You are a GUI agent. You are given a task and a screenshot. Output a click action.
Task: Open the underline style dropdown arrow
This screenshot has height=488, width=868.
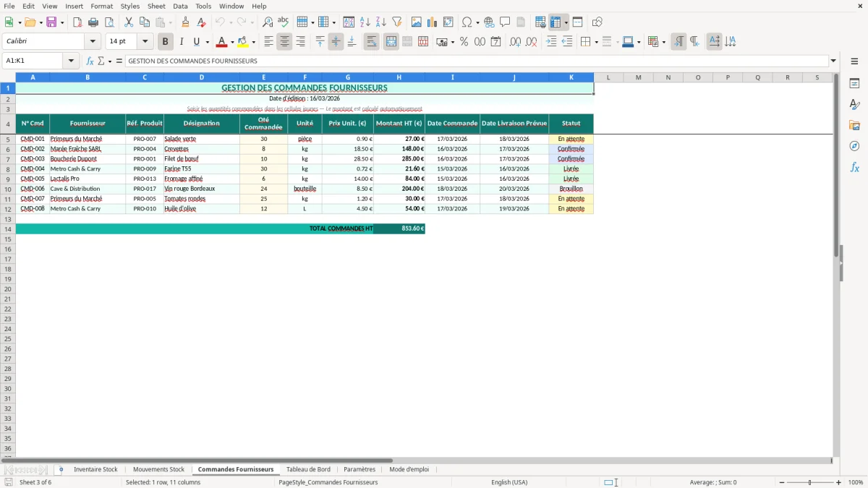tap(206, 42)
